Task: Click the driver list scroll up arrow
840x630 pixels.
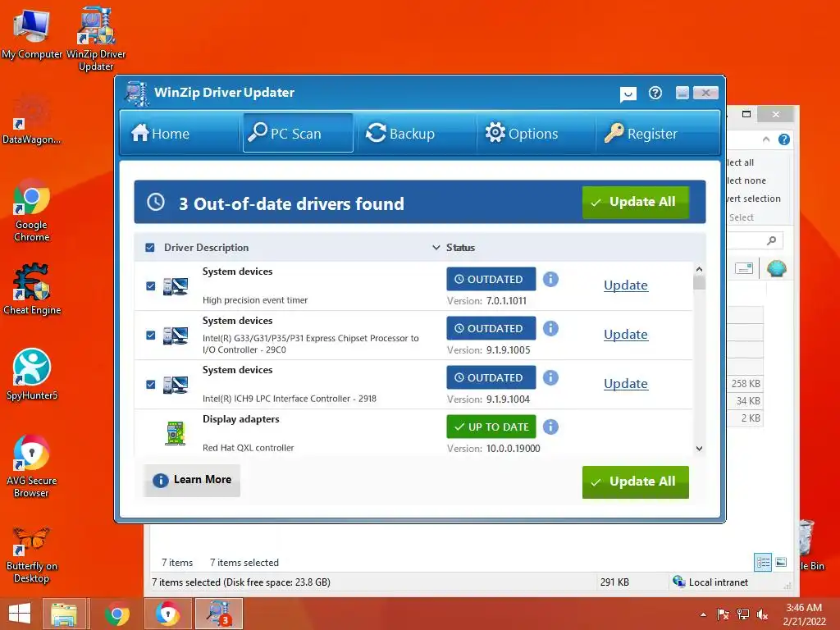Action: click(x=699, y=269)
